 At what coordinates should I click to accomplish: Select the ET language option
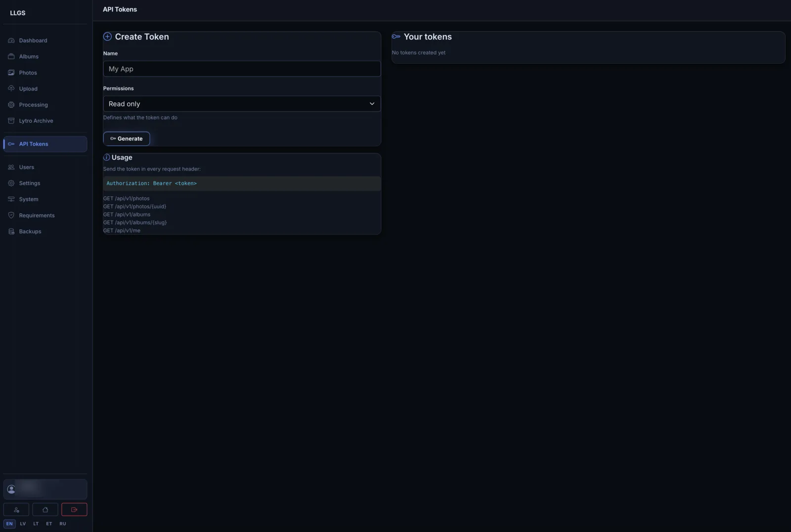tap(49, 524)
